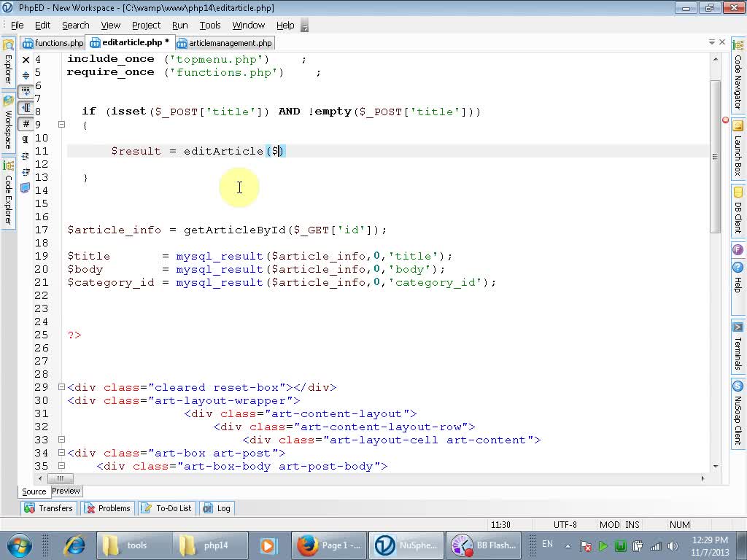Open the menu bar overflow dropdown arrow

304,26
